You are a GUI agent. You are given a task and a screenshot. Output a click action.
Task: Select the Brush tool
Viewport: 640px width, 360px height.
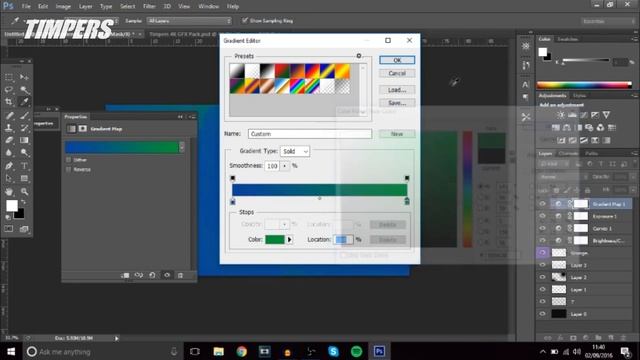[24, 115]
